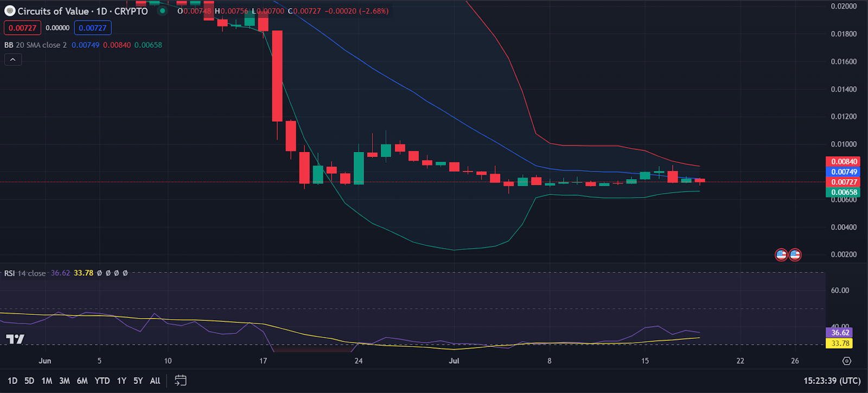This screenshot has width=868, height=393.
Task: Select the 5Y time range
Action: (138, 381)
